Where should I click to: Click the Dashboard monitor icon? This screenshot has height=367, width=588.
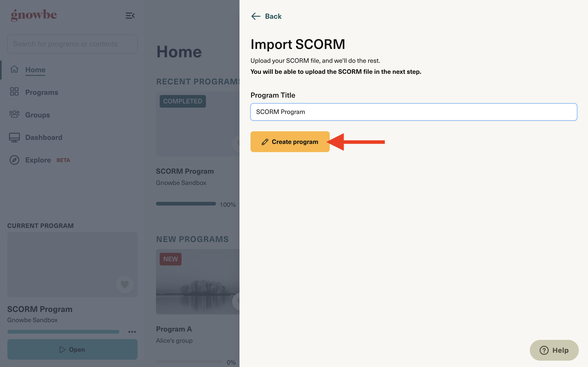(14, 137)
